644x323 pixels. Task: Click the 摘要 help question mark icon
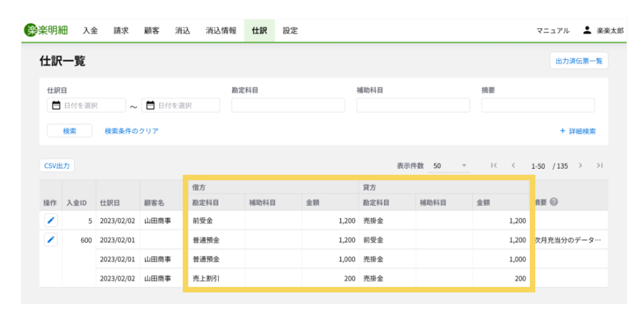click(554, 202)
